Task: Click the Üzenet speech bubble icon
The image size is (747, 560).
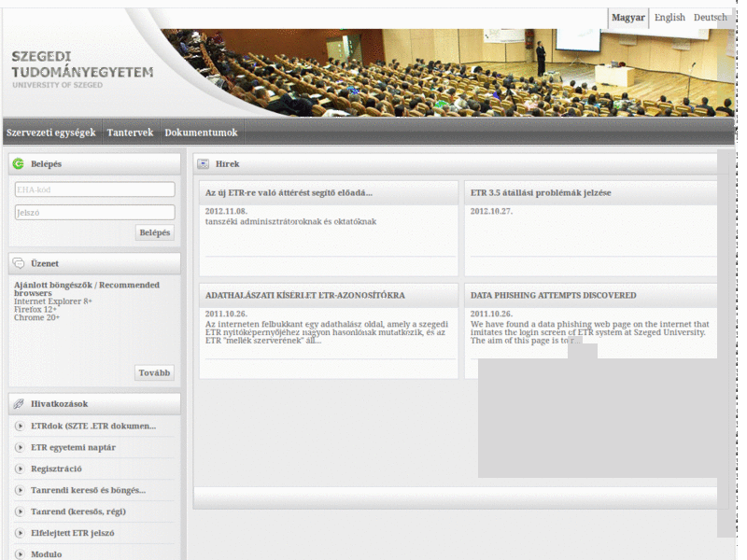Action: click(x=19, y=263)
